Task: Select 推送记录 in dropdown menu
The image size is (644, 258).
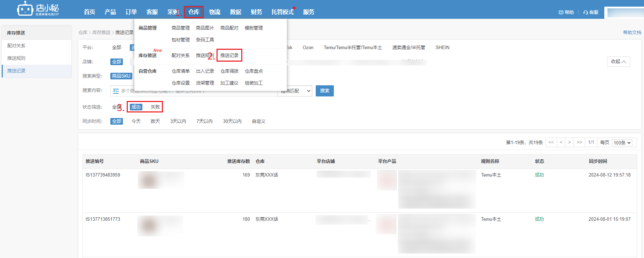Action: 229,55
